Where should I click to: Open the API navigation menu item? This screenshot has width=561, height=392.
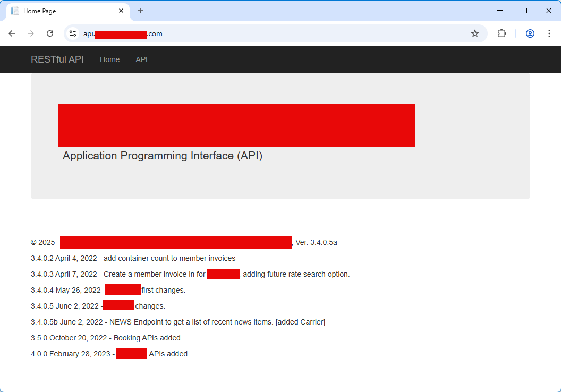[141, 59]
